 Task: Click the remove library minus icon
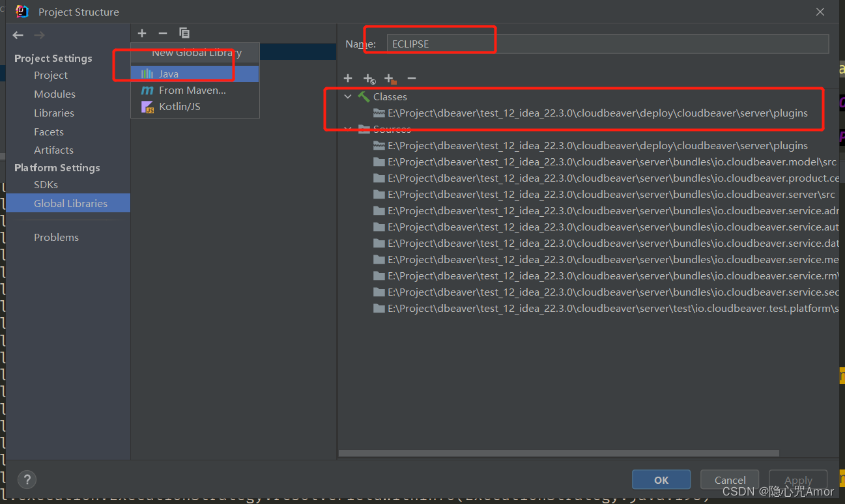pyautogui.click(x=163, y=33)
